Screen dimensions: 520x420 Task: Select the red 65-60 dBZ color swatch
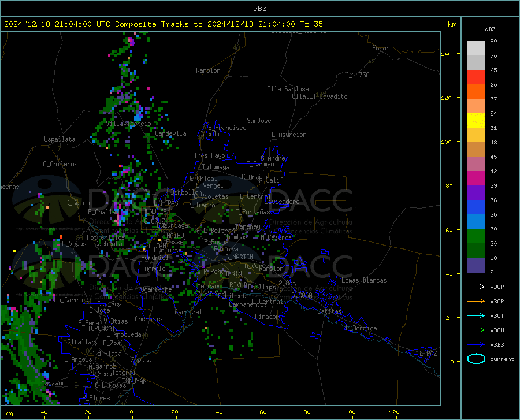[476, 77]
